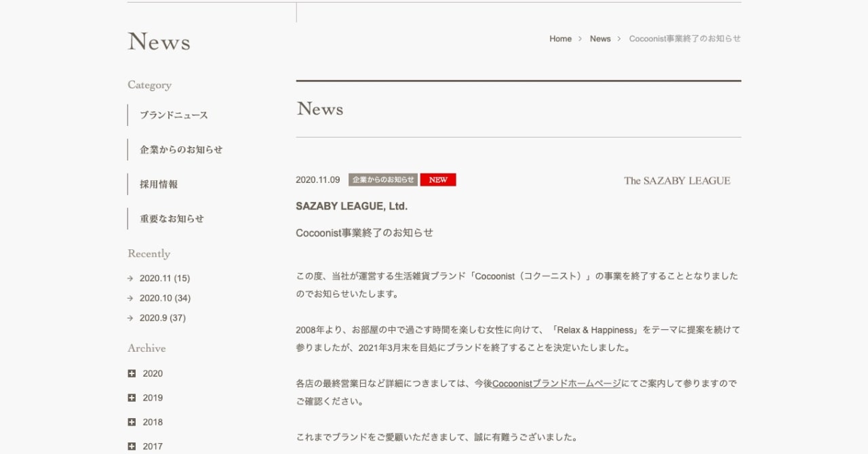
Task: Click the arrow beside 2020.10 (34)
Action: [x=130, y=298]
